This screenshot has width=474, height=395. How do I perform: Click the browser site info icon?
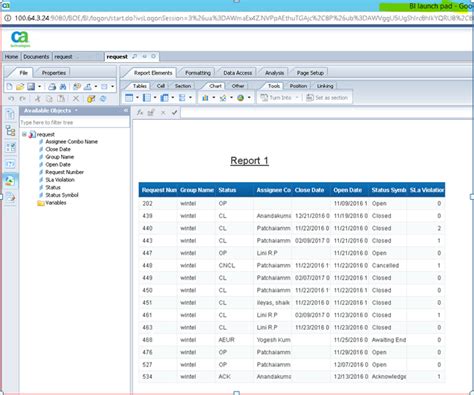click(x=8, y=18)
